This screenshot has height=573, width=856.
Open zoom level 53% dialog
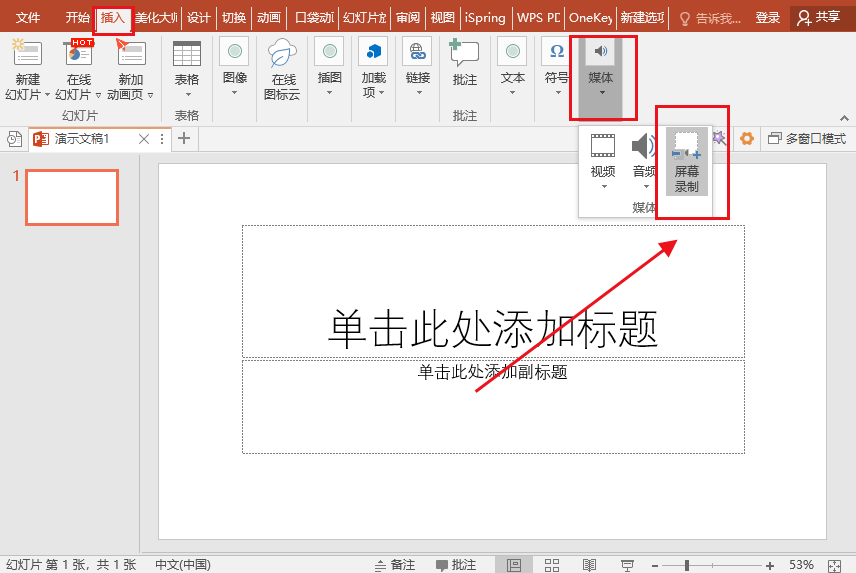coord(801,565)
